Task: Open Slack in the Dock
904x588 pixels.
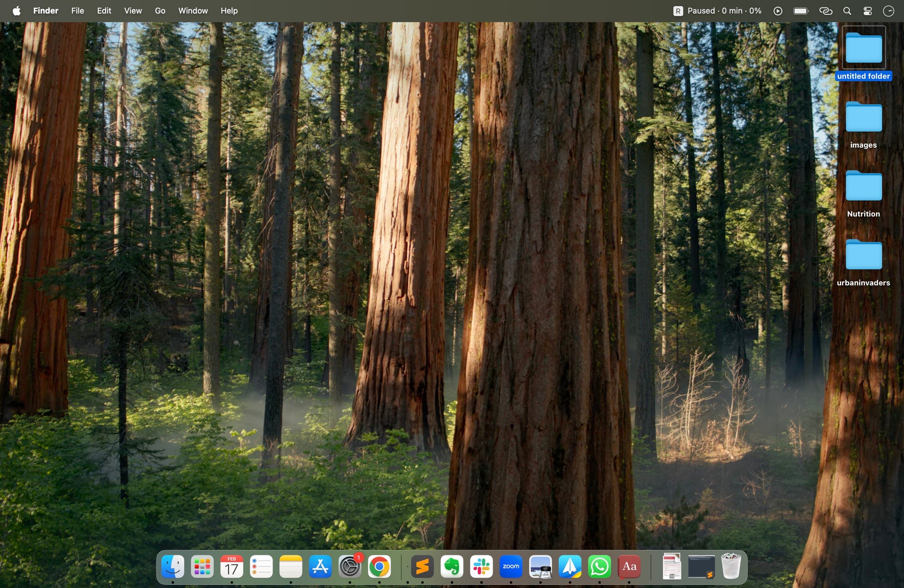Action: (x=482, y=567)
